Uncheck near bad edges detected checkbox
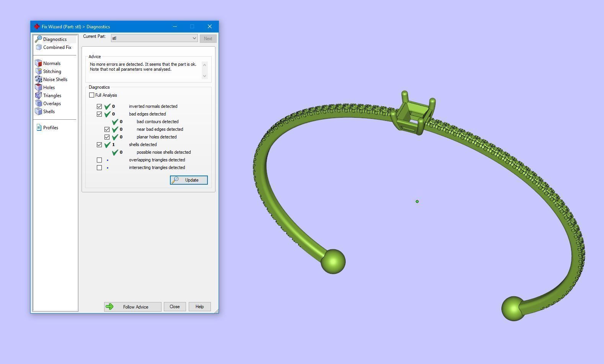 click(x=107, y=129)
